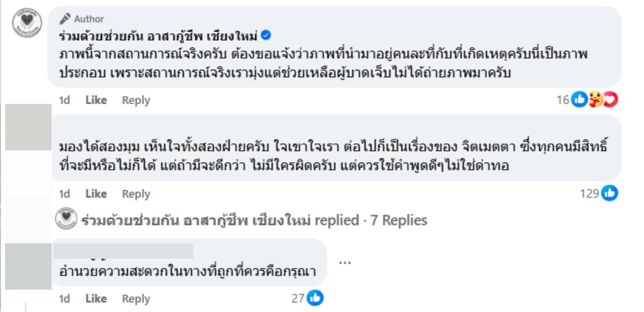Viewport: 644px width, 312px height.
Task: Click the 1d timestamp under the author's comment
Action: 64,100
